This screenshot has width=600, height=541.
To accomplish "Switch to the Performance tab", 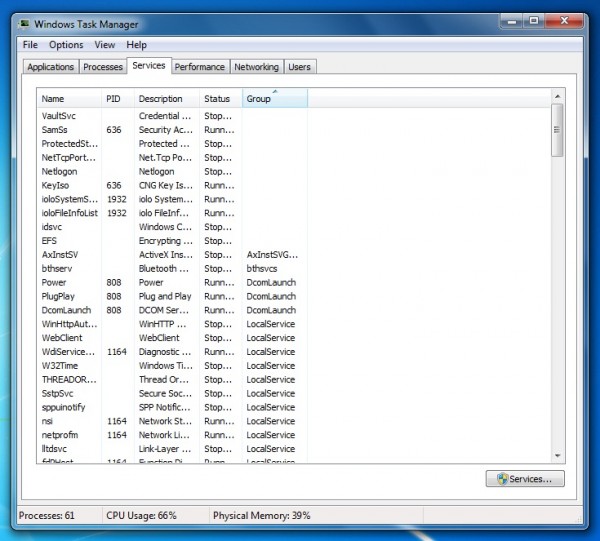I will point(200,67).
